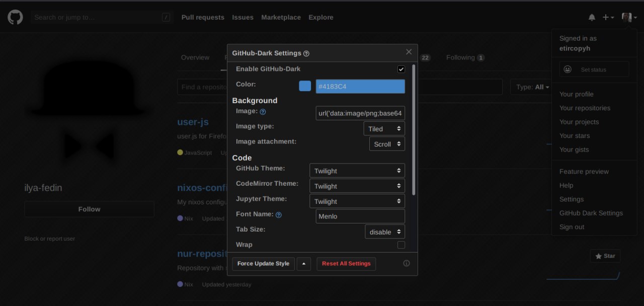The height and width of the screenshot is (306, 644).
Task: Close the GitHub-Dark Settings dialog
Action: (409, 52)
